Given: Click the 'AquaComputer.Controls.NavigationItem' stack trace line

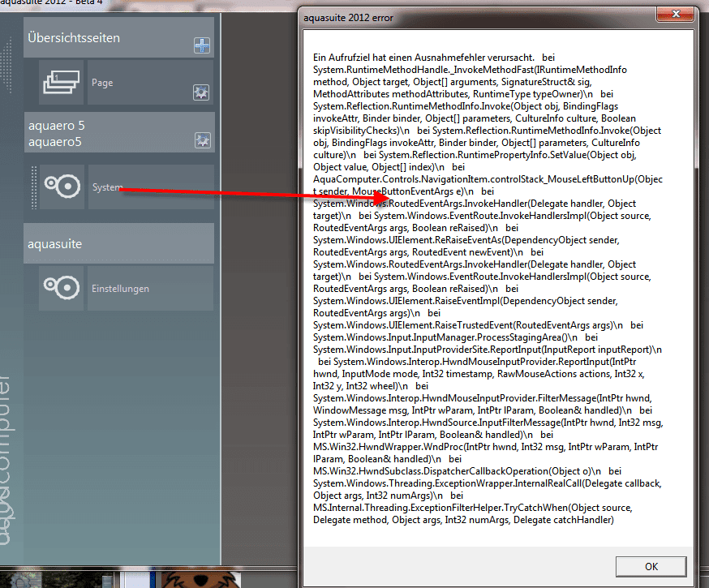Looking at the screenshot, I should point(488,179).
